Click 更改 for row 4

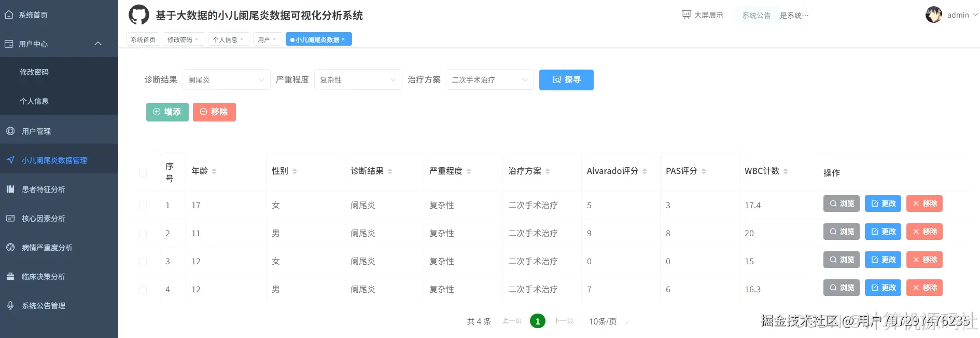(x=883, y=288)
